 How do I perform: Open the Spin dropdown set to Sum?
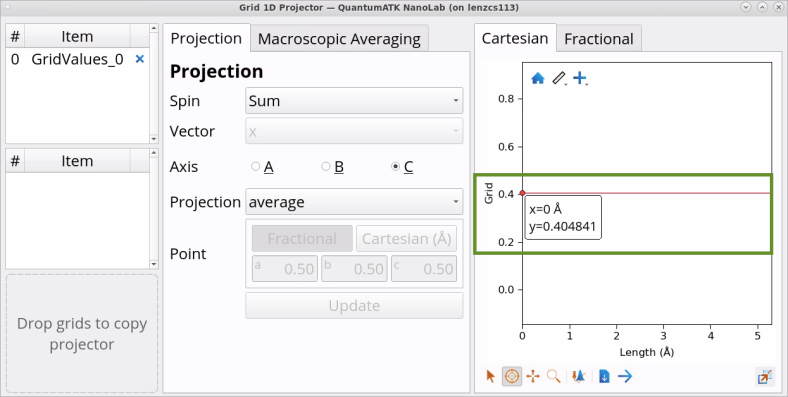354,101
